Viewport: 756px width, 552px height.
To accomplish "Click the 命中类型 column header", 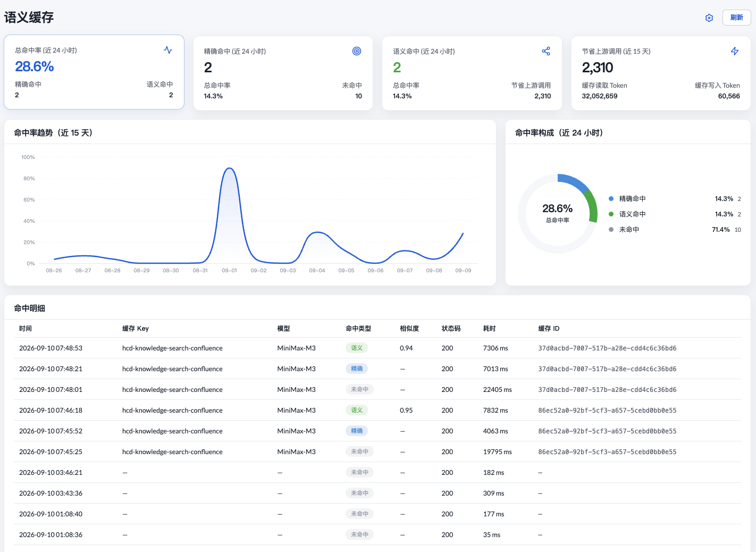I will point(358,329).
